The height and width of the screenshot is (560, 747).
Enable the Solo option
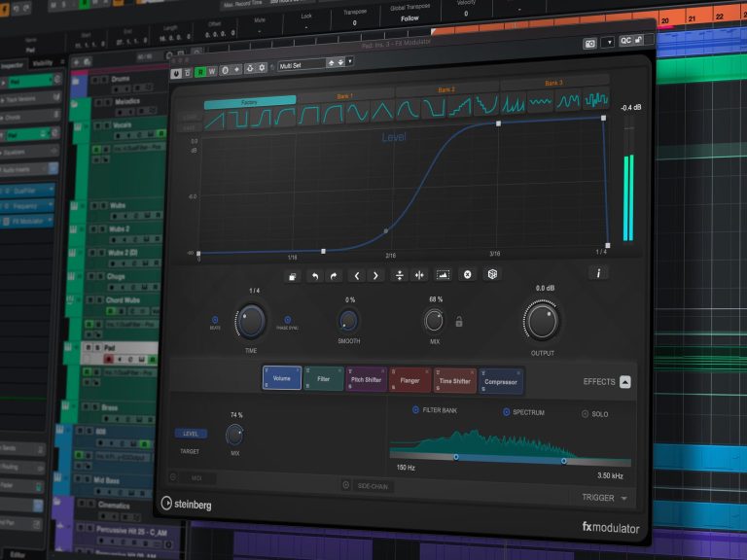click(x=586, y=414)
